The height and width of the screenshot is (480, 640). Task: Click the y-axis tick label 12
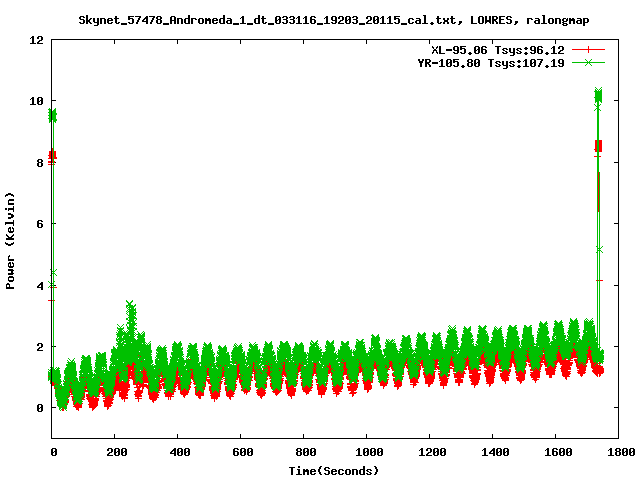(x=36, y=40)
